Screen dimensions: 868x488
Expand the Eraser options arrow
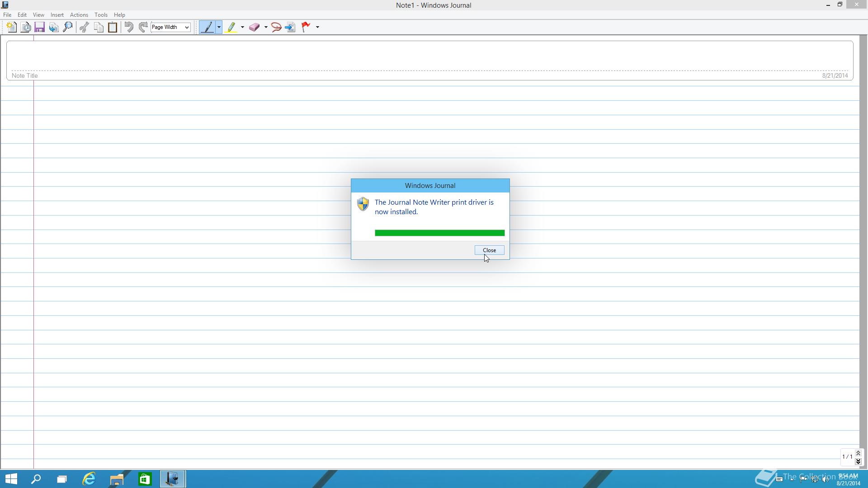266,27
